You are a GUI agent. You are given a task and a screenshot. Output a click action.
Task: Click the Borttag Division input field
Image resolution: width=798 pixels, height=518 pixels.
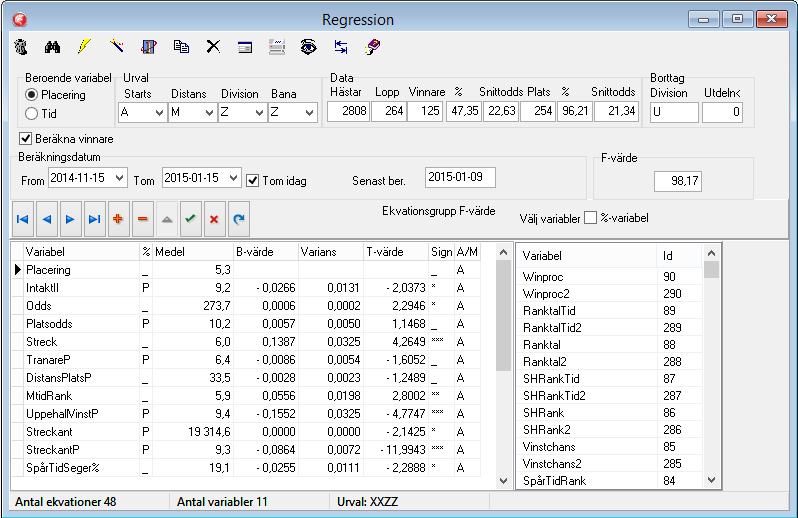[674, 112]
